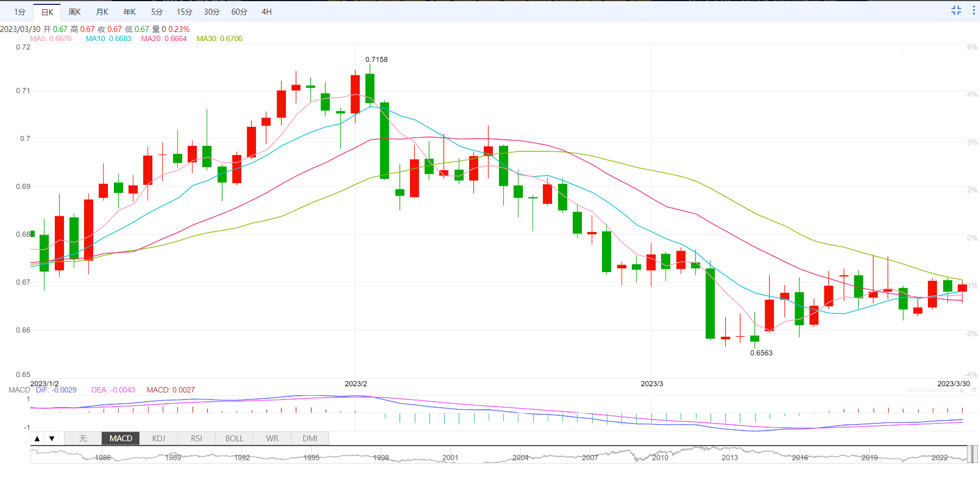
Task: Click the right handle of the timeline range slider
Action: 975,454
